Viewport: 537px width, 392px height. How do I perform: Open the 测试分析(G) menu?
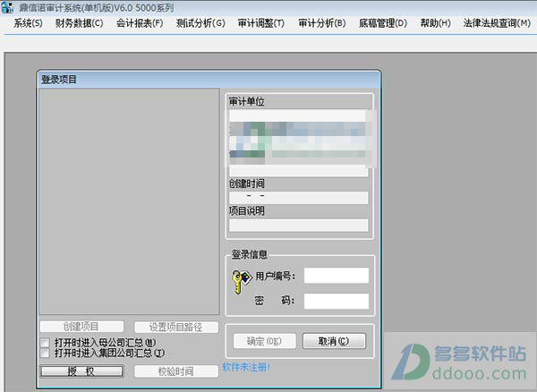pyautogui.click(x=200, y=23)
